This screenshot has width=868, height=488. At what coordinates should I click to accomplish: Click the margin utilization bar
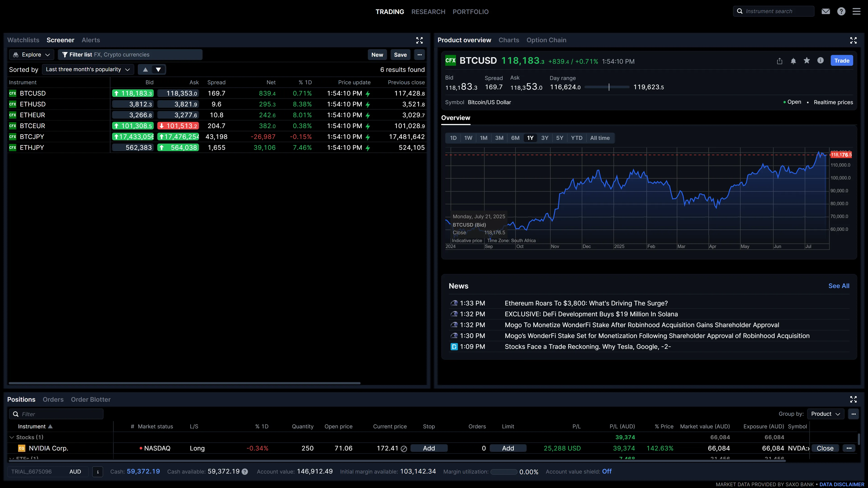[504, 472]
